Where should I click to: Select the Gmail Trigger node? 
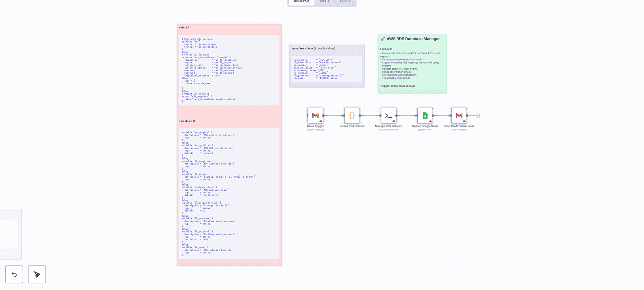pos(315,115)
